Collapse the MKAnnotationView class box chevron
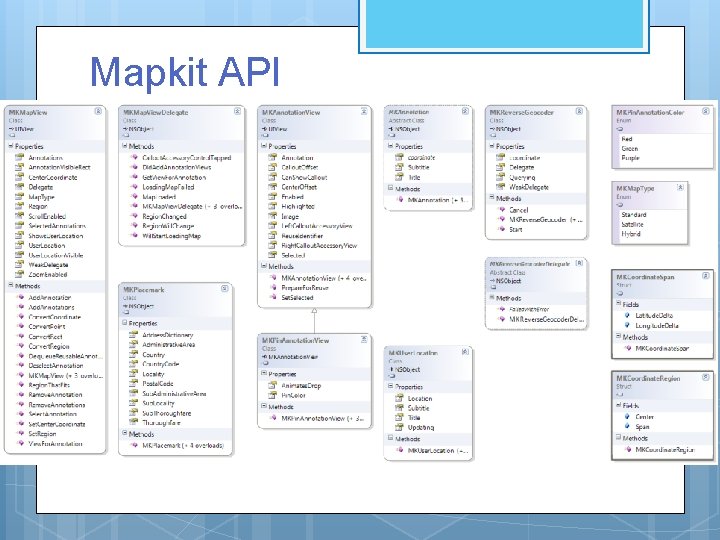Viewport: 720px width, 540px height. coord(364,111)
